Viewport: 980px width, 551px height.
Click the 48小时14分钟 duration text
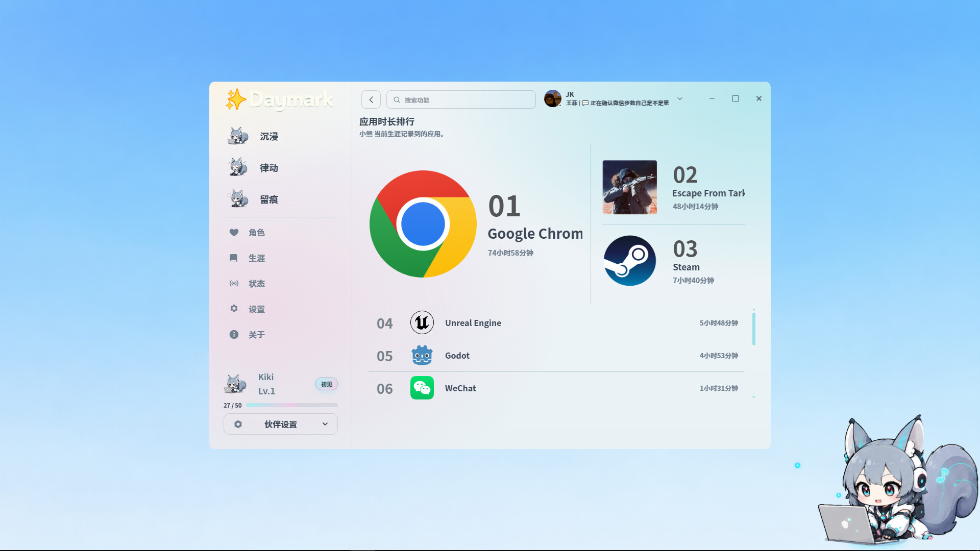(x=695, y=207)
